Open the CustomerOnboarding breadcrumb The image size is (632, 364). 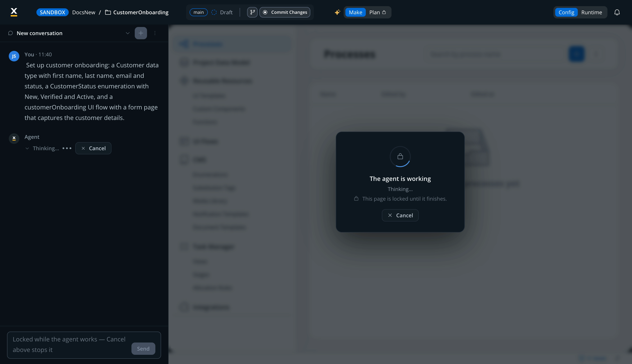pos(141,12)
